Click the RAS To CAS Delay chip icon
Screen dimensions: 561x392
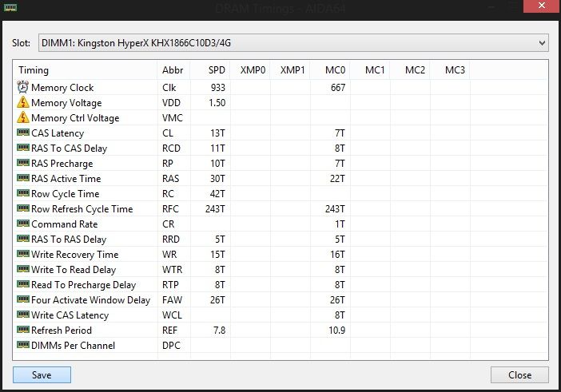[23, 148]
